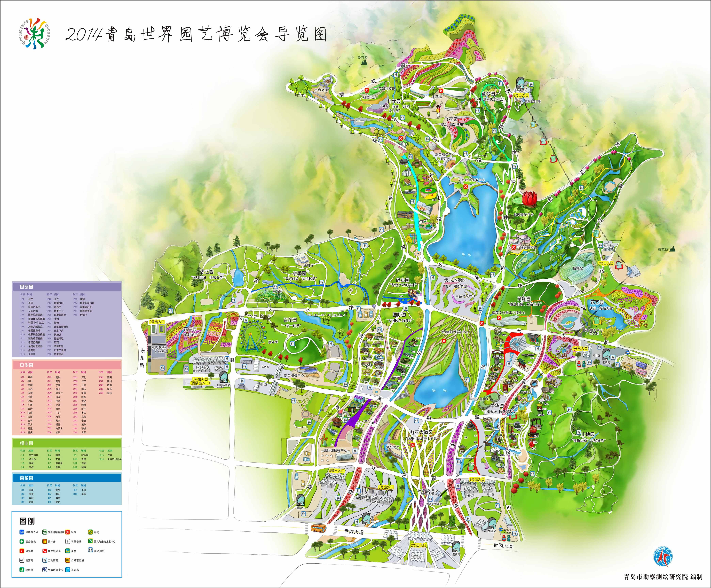Click the 国际园接待中心 building label
711x588 pixels.
tap(335, 450)
